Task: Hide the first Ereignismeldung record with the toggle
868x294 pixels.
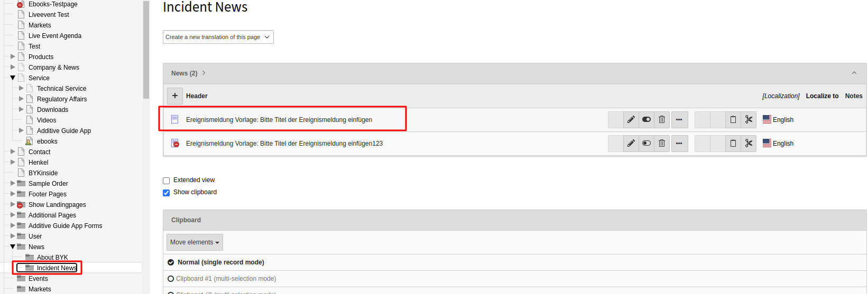Action: 647,120
